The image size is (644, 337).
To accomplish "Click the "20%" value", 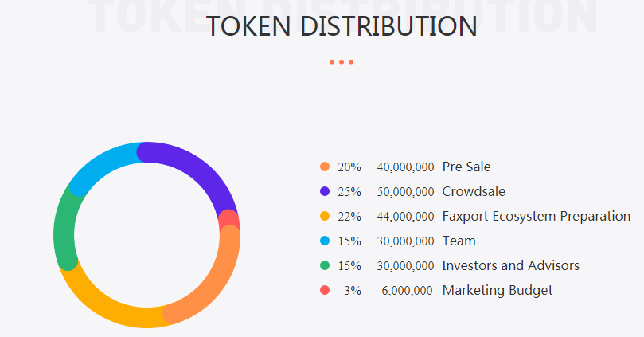I will (349, 167).
